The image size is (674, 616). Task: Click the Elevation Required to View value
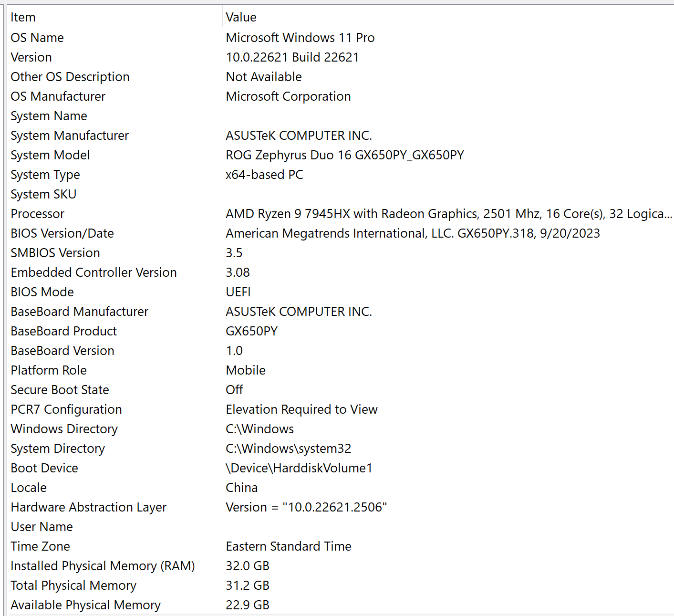click(x=301, y=409)
